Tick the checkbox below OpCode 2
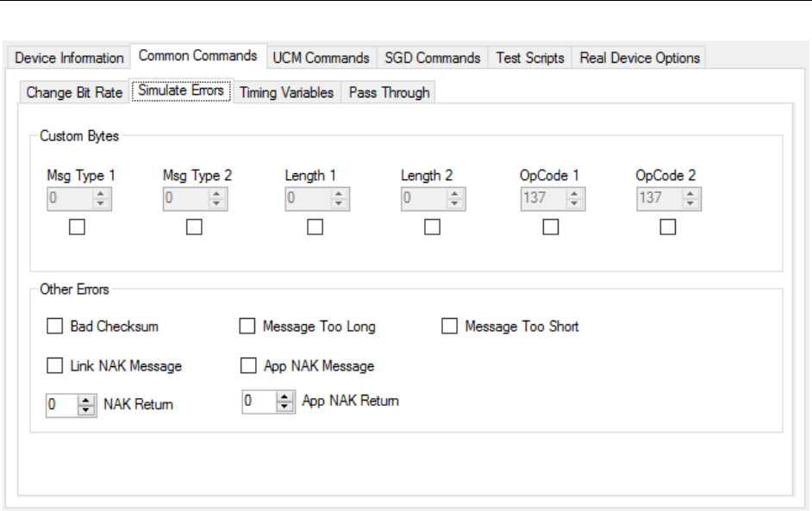 [667, 227]
